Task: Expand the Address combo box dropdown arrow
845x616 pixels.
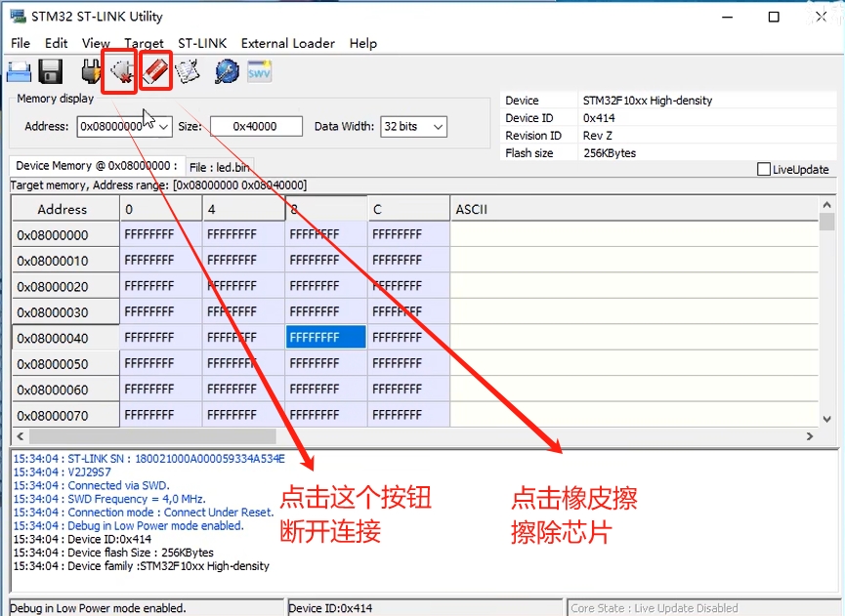Action: (164, 127)
